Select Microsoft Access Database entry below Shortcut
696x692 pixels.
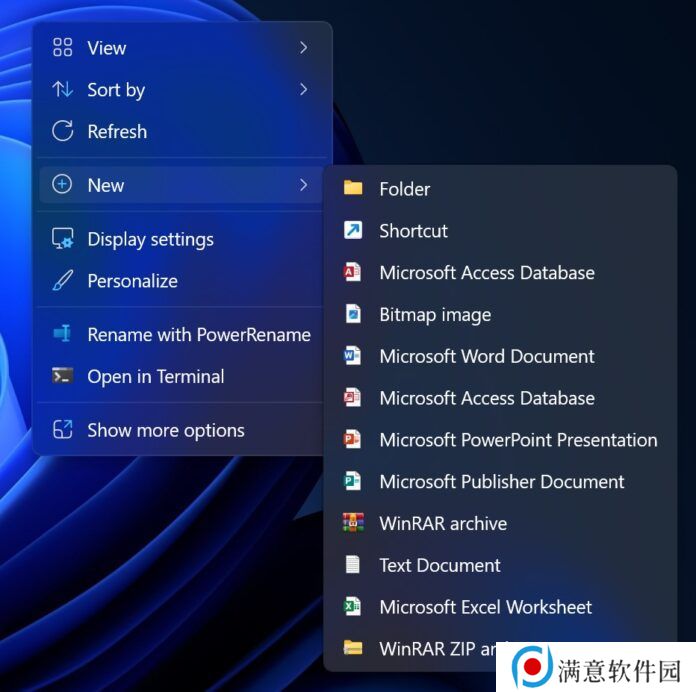tap(500, 273)
